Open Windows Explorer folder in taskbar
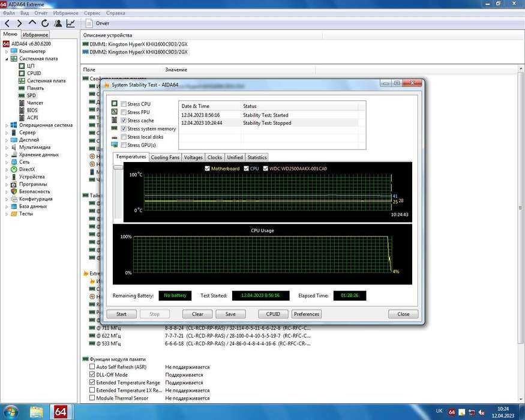Viewport: 525px width, 420px height. pos(36,412)
